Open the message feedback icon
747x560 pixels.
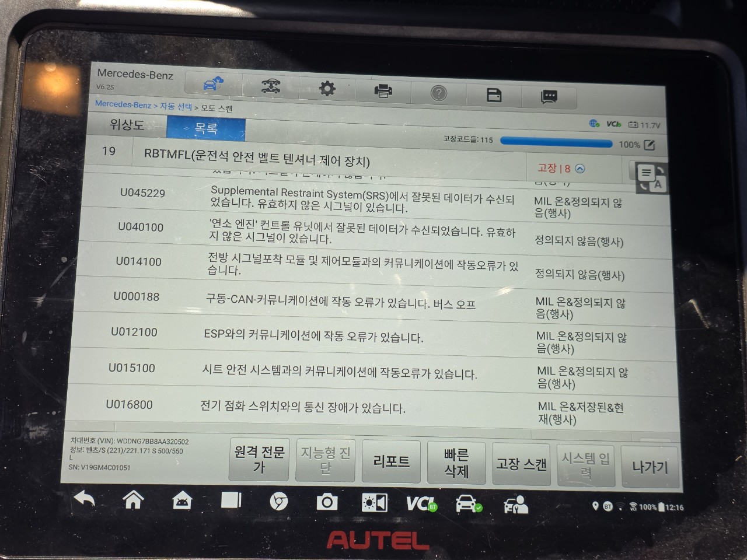click(549, 97)
